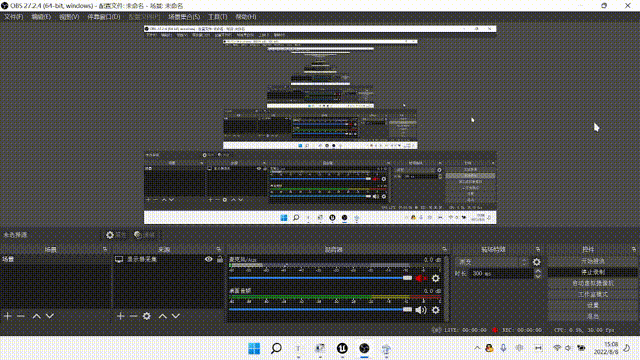This screenshot has height=360, width=640.
Task: Adjust desktop audio volume slider
Action: (x=320, y=310)
